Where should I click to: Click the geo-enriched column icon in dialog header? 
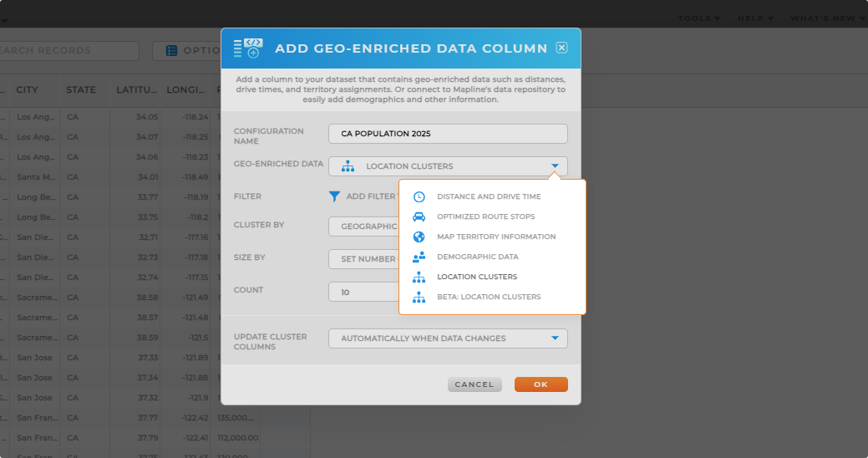pyautogui.click(x=248, y=48)
